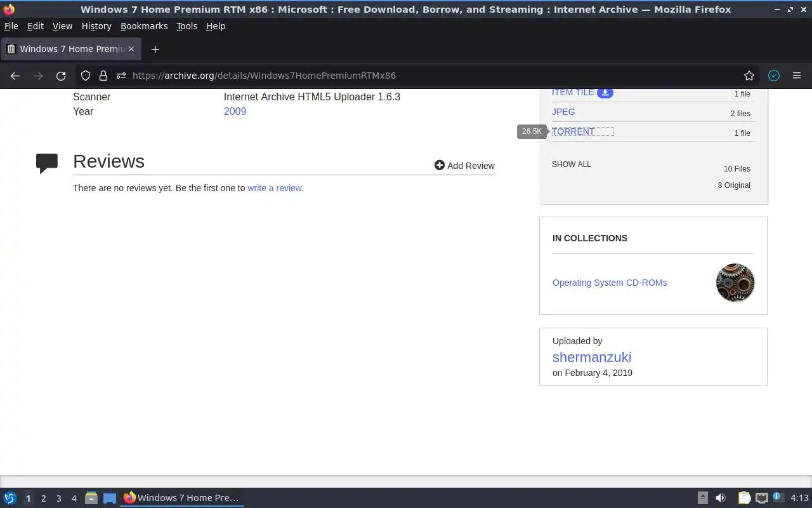Viewport: 812px width, 508px height.
Task: Restore the Firefox window size
Action: 790,10
